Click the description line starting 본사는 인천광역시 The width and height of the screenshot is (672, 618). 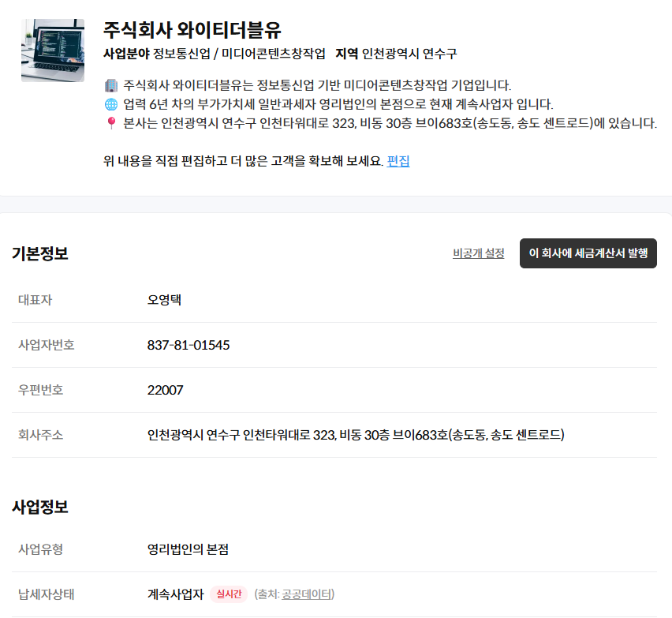(x=390, y=123)
